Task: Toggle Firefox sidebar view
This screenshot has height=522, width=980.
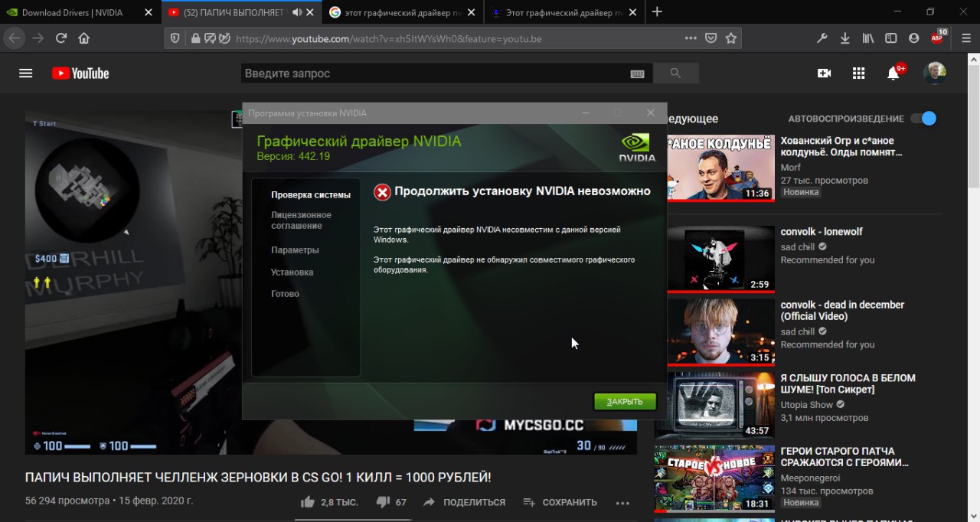Action: 890,38
